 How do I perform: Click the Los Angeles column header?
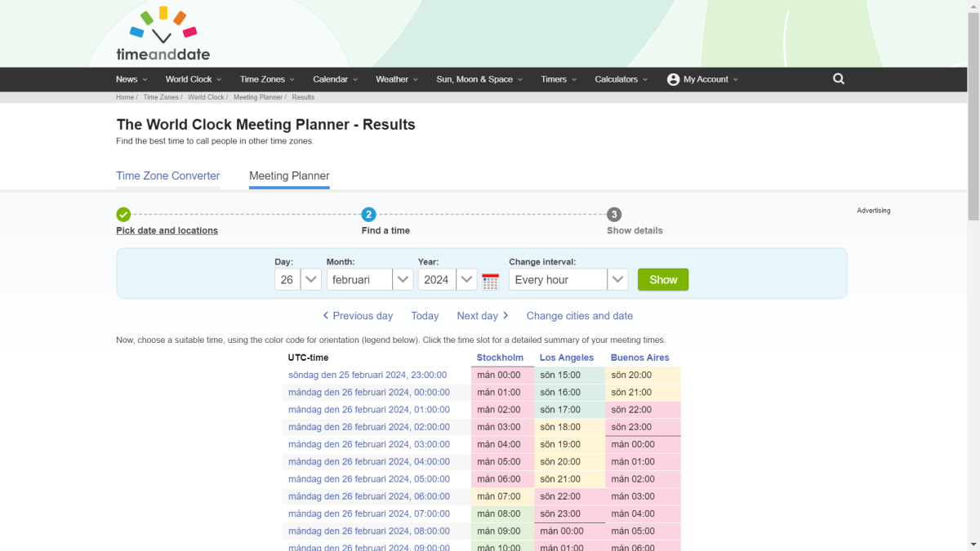click(567, 358)
